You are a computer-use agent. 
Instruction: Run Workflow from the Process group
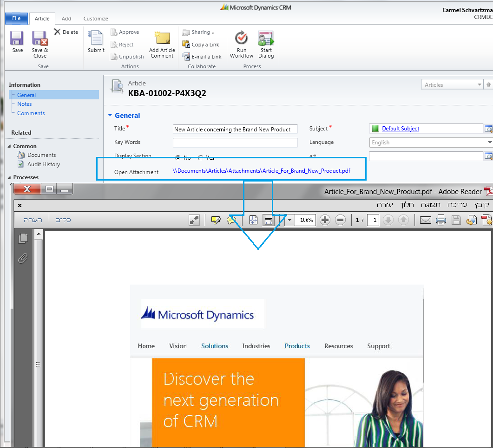pos(242,45)
